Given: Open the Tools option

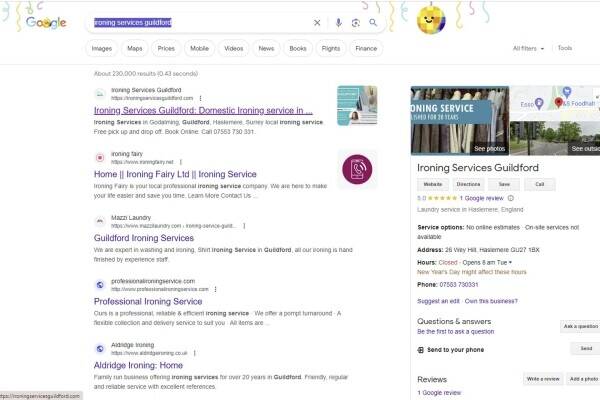Looking at the screenshot, I should 565,48.
